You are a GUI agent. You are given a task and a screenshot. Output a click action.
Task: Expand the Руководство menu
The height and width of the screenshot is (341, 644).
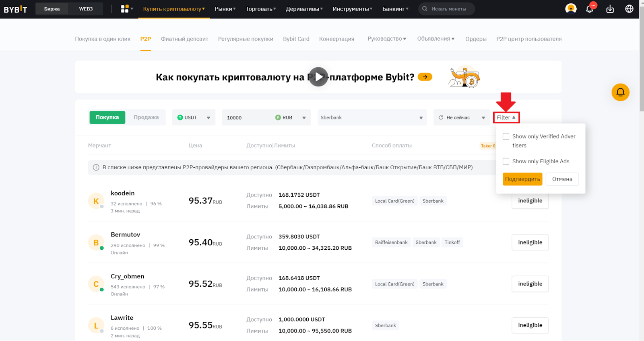[x=387, y=39]
